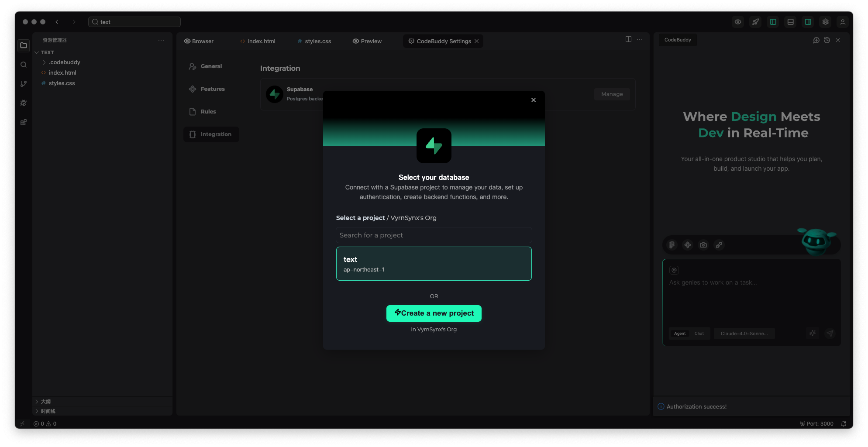Click the Supabase lightning logo in the dialog
The height and width of the screenshot is (447, 868).
tap(434, 146)
